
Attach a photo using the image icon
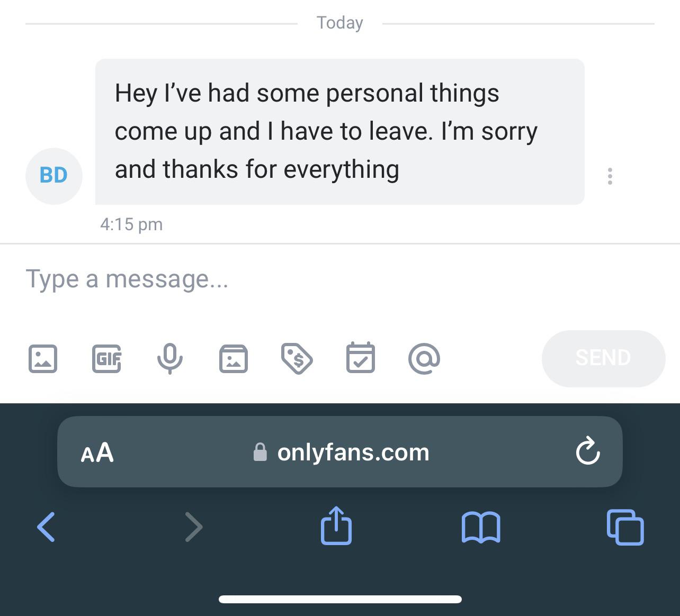pyautogui.click(x=42, y=358)
